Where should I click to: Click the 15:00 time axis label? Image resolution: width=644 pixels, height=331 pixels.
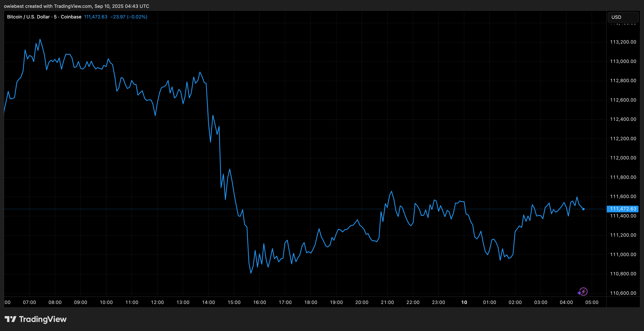tap(234, 302)
